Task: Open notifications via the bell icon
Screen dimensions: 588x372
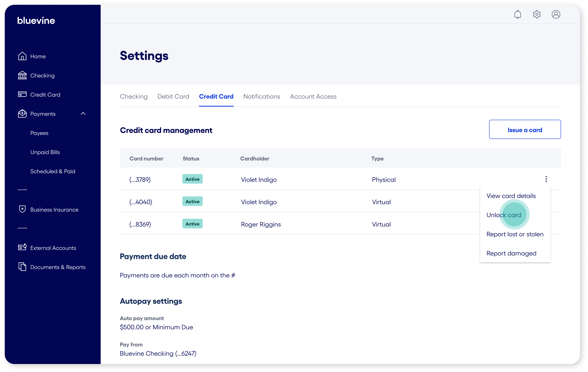Action: [517, 15]
